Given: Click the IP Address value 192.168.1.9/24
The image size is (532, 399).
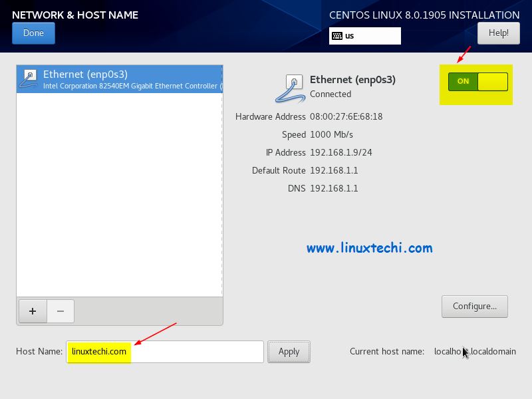Looking at the screenshot, I should [x=340, y=152].
